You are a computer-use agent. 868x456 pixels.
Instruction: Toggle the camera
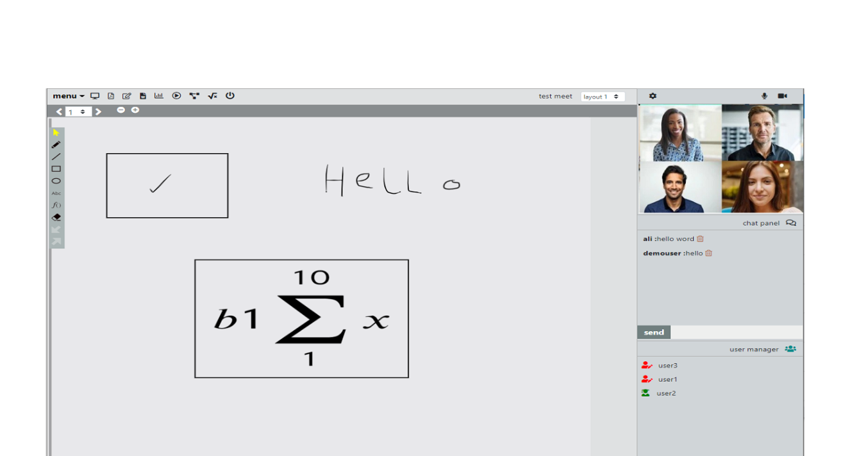click(783, 96)
